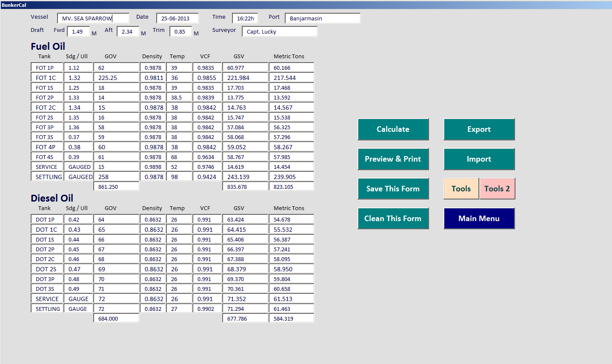
Task: Click the Calculate button
Action: [x=393, y=129]
